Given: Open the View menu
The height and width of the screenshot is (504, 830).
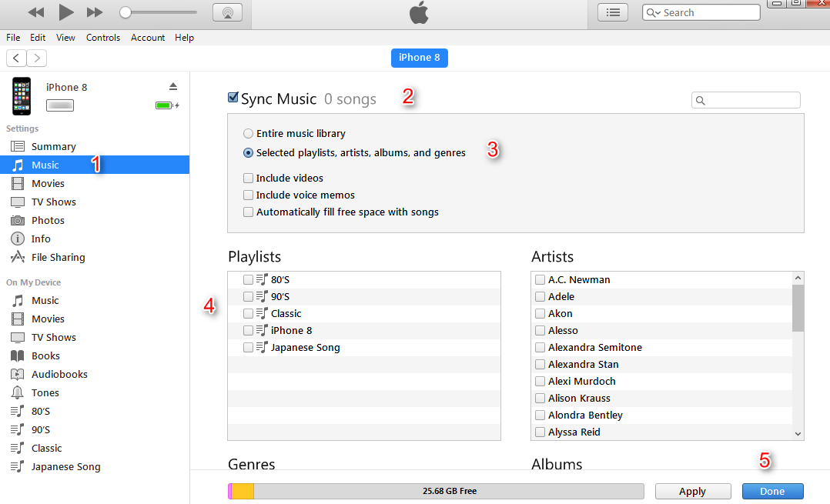Looking at the screenshot, I should tap(65, 38).
